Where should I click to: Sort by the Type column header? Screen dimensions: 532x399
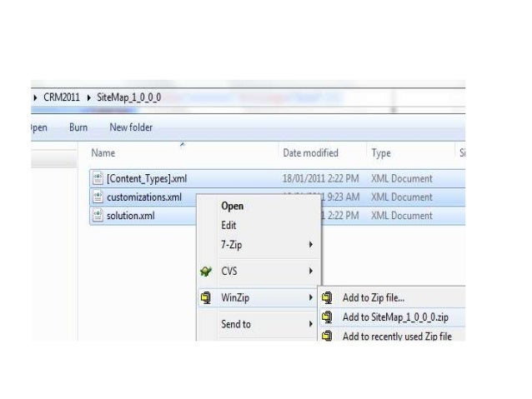(381, 153)
